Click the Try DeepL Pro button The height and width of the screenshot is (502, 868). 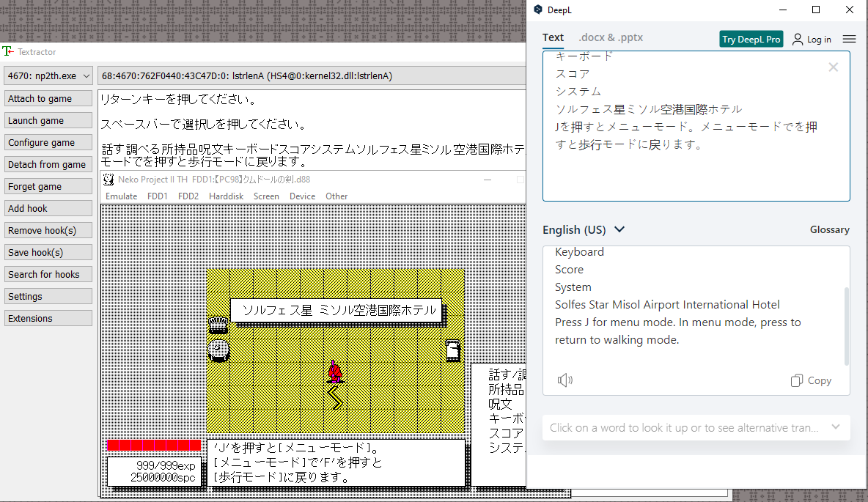tap(751, 38)
